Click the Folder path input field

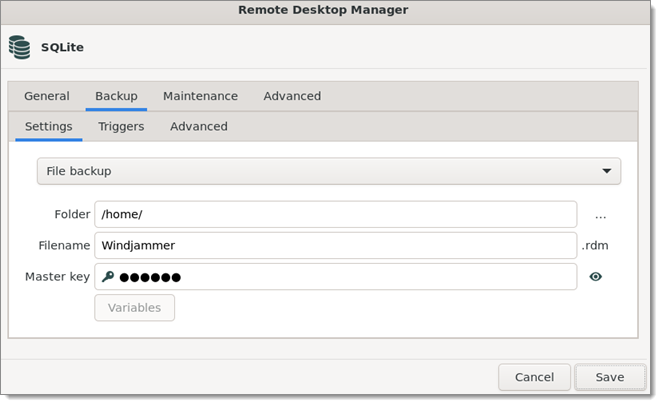pos(336,215)
